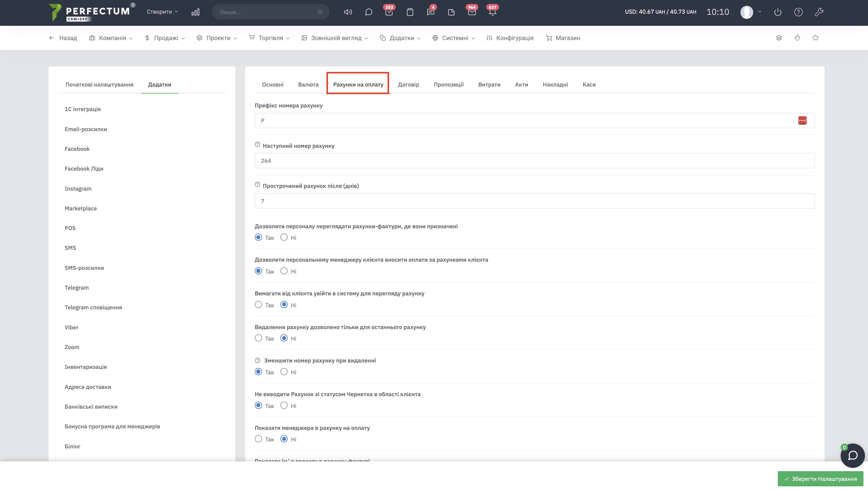This screenshot has width=868, height=490.
Task: Open the chat bubble messages icon
Action: [x=369, y=12]
